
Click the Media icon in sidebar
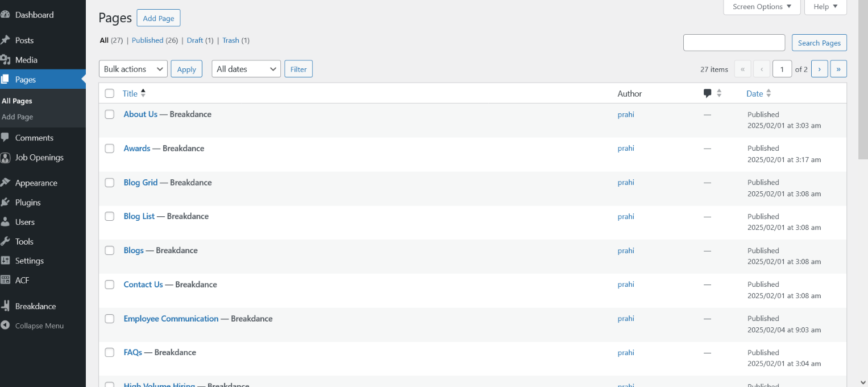tap(5, 60)
